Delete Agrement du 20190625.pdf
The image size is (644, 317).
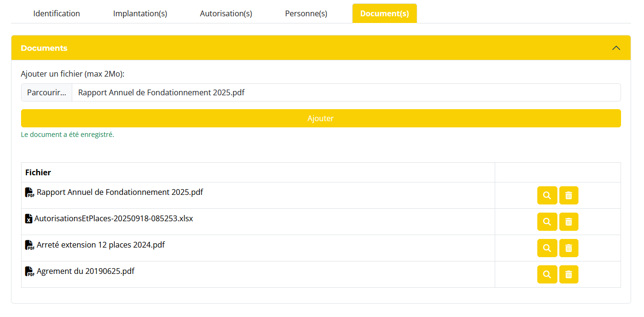point(568,274)
